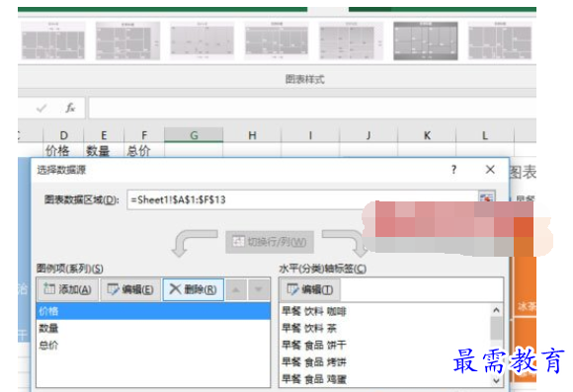Choose the first chart style thumbnail
Screen dimensions: 573x392
coord(53,40)
